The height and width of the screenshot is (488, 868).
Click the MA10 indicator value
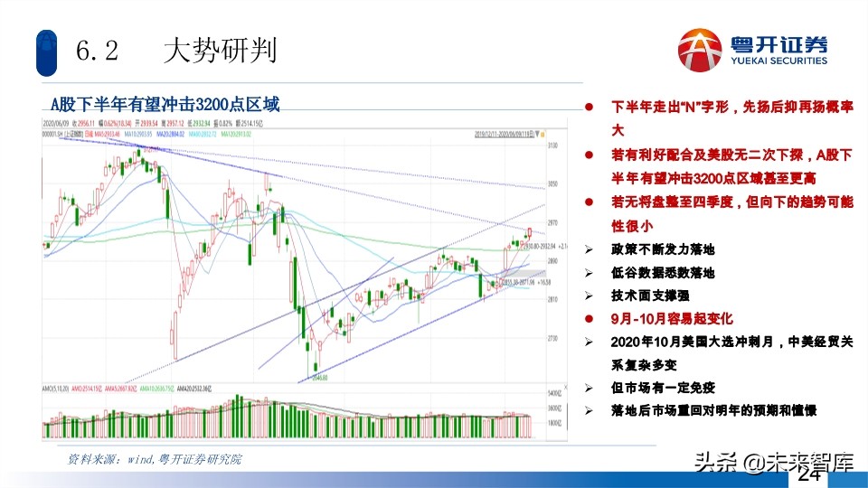[x=137, y=134]
